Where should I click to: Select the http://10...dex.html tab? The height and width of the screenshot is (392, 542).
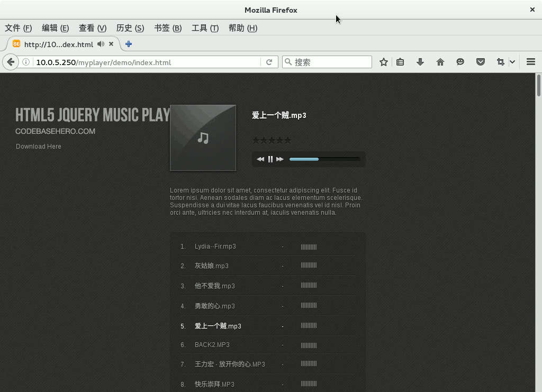[59, 44]
